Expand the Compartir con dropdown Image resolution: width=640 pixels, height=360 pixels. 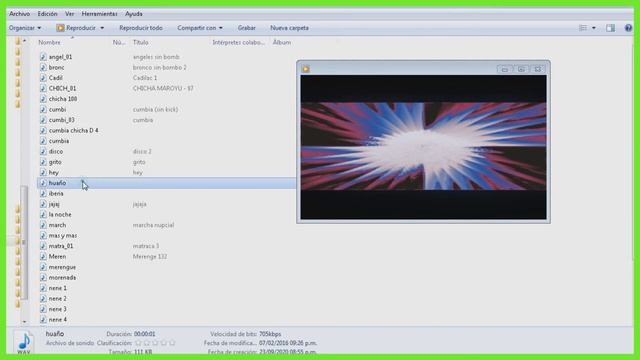(x=200, y=28)
